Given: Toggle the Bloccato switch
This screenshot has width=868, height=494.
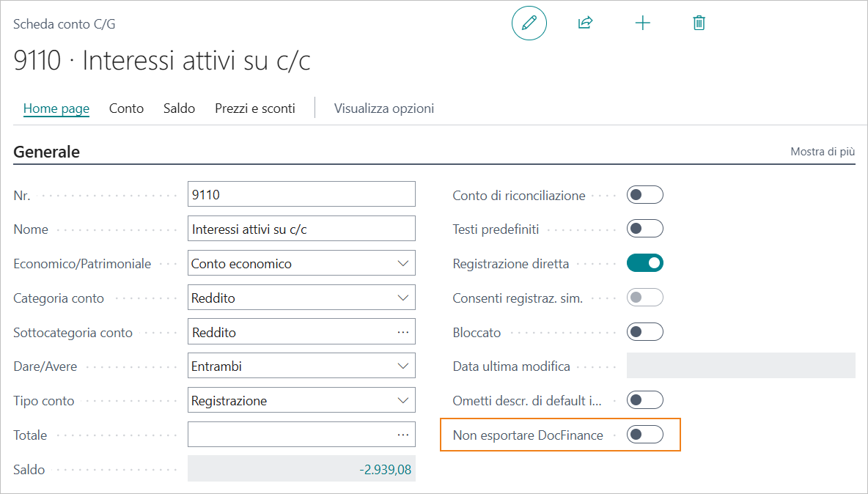Looking at the screenshot, I should [x=644, y=332].
